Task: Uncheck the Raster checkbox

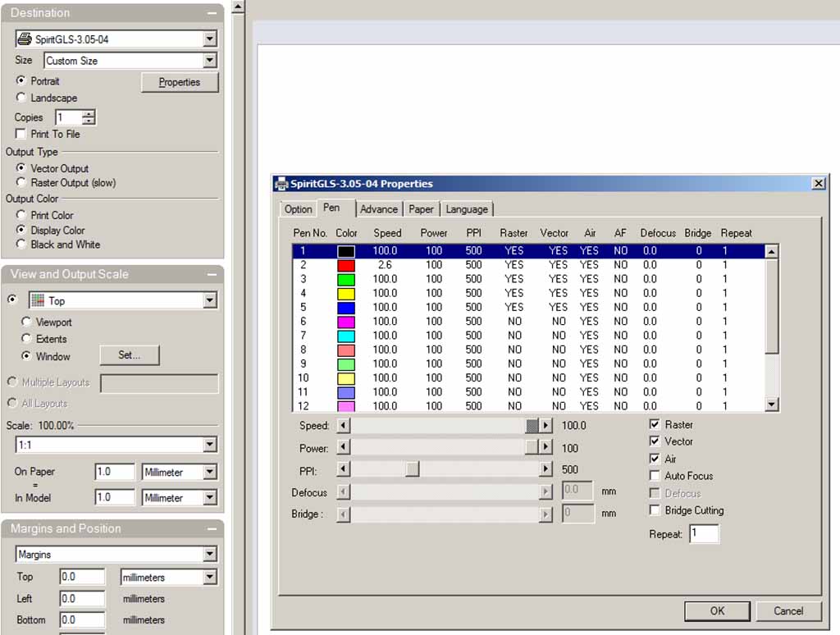Action: [x=655, y=424]
